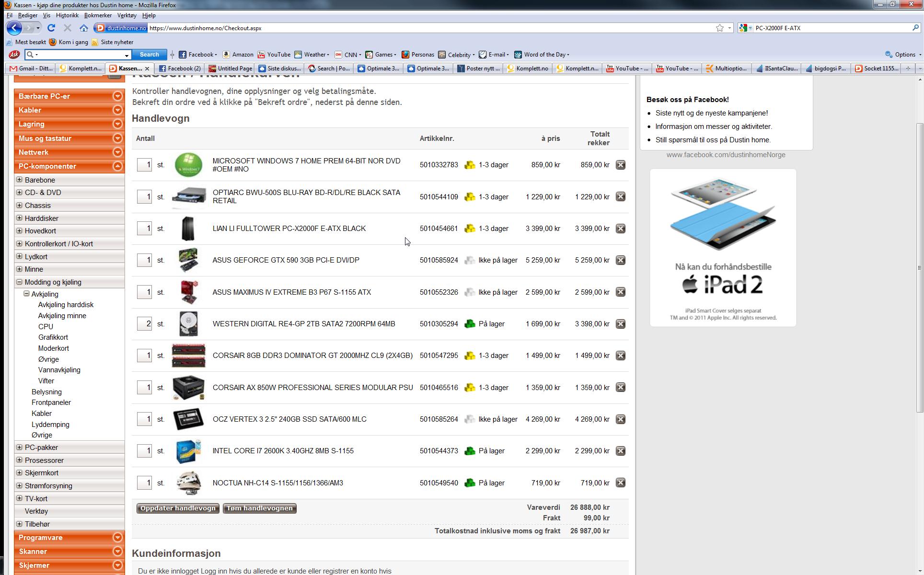
Task: Expand the Harddisker category
Action: [x=19, y=218]
